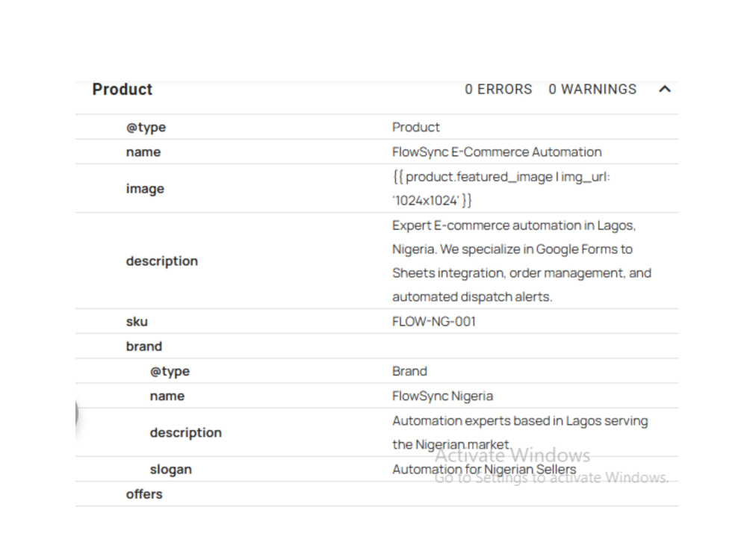Click the top-level description property label

pyautogui.click(x=162, y=261)
